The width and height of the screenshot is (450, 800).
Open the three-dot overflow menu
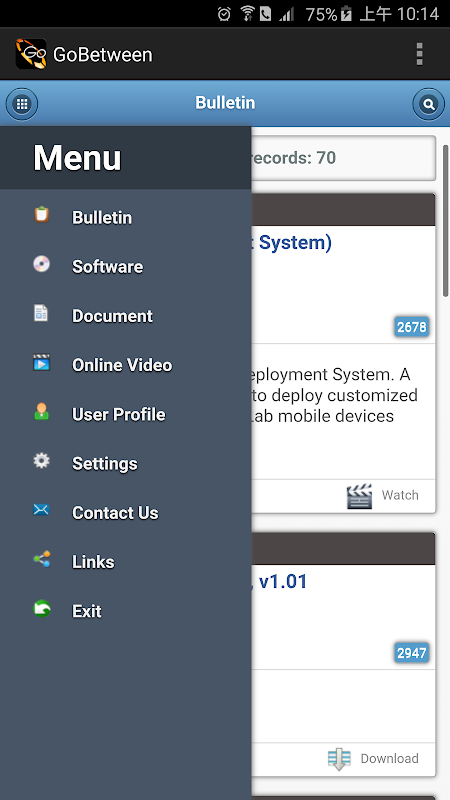click(419, 54)
